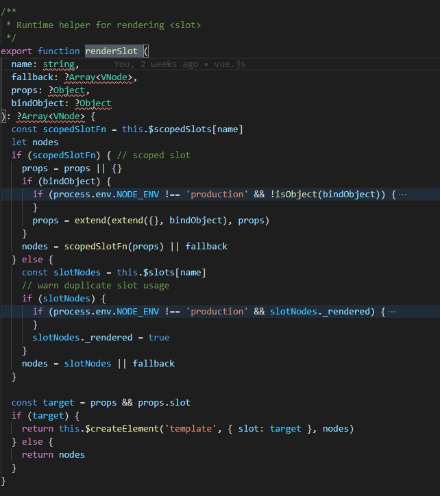Click the 'Runtime helper for rendering' comment

tap(90, 25)
